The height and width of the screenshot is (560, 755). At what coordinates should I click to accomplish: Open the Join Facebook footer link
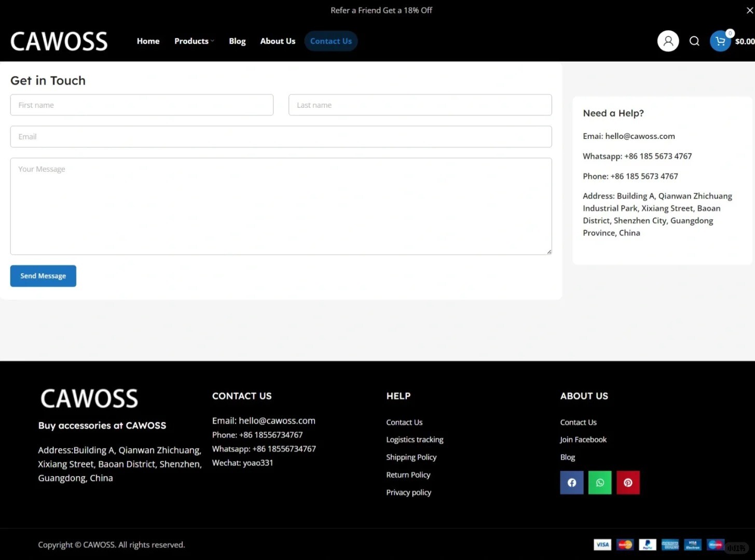pos(583,440)
